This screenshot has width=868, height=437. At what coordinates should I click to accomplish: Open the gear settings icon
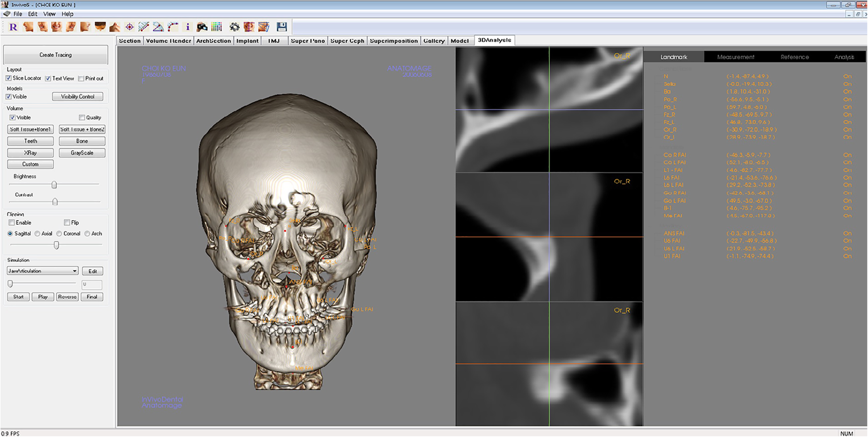[x=234, y=27]
